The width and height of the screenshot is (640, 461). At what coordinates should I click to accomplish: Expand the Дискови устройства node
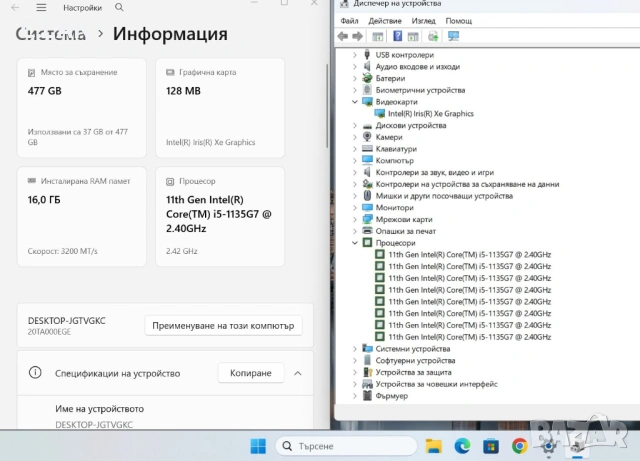point(355,125)
